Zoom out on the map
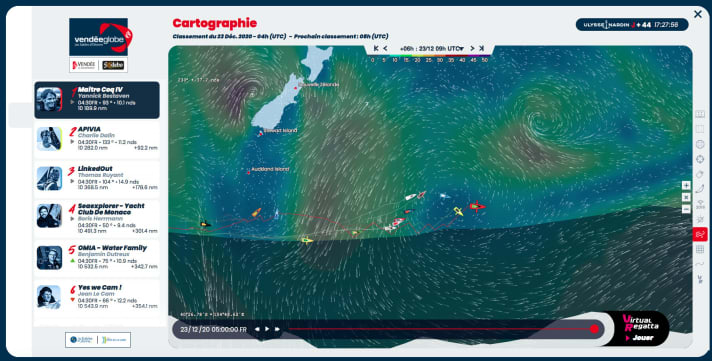This screenshot has height=361, width=712. (686, 209)
